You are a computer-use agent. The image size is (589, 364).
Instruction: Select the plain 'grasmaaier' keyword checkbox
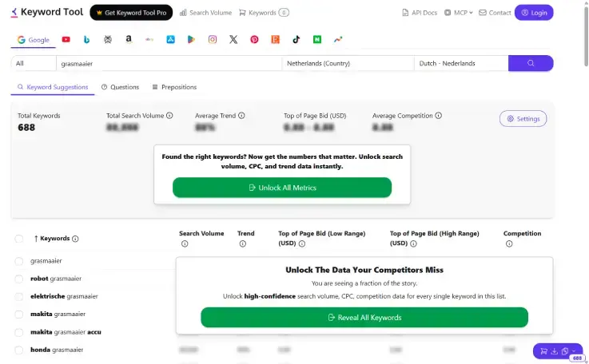(19, 261)
